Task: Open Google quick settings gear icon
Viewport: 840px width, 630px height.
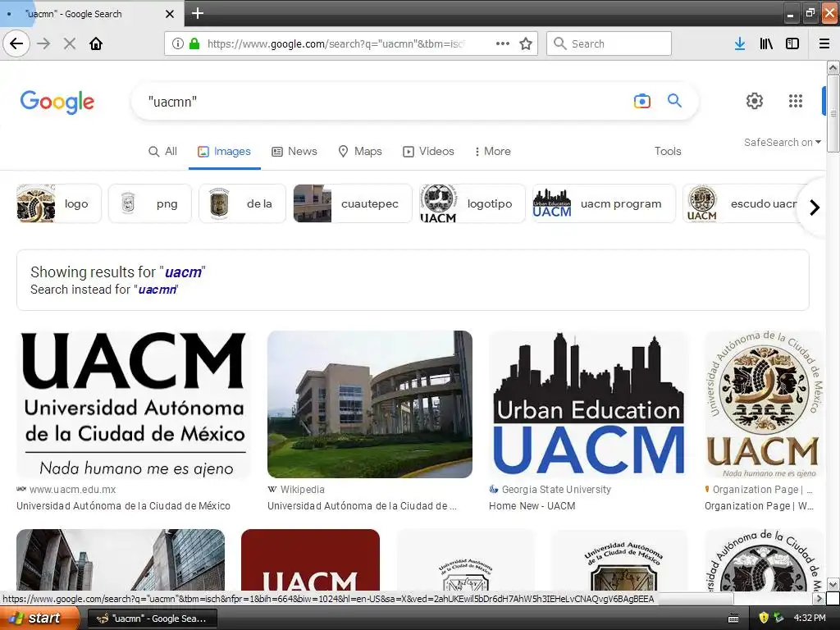Action: pyautogui.click(x=755, y=101)
